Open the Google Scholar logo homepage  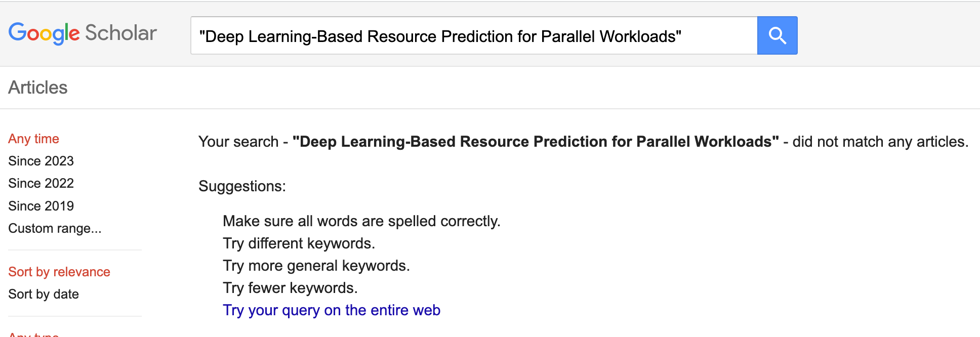coord(83,33)
